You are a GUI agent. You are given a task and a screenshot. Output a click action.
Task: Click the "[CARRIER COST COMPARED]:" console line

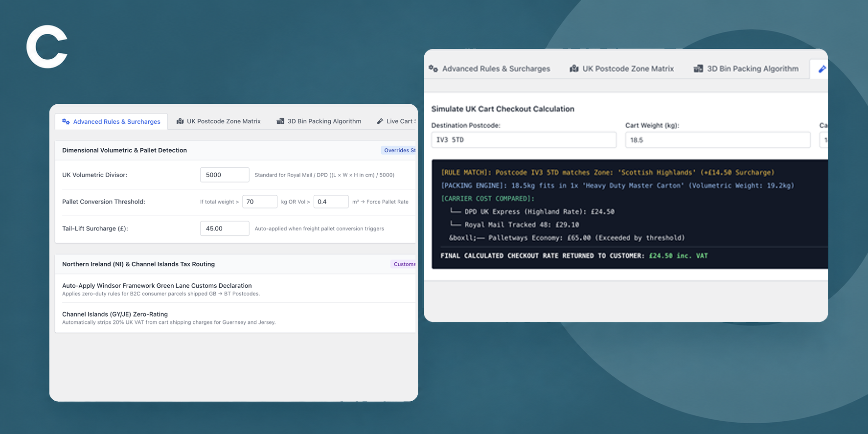(488, 199)
